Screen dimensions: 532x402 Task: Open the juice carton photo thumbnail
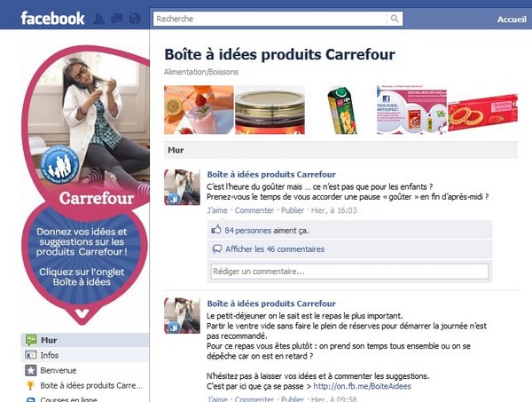(340, 110)
